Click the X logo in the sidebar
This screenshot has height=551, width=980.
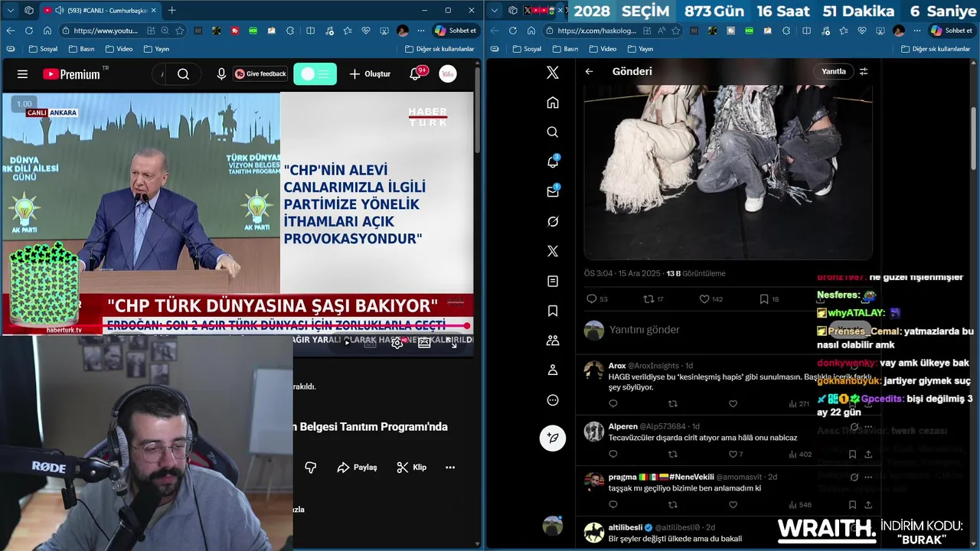click(552, 73)
